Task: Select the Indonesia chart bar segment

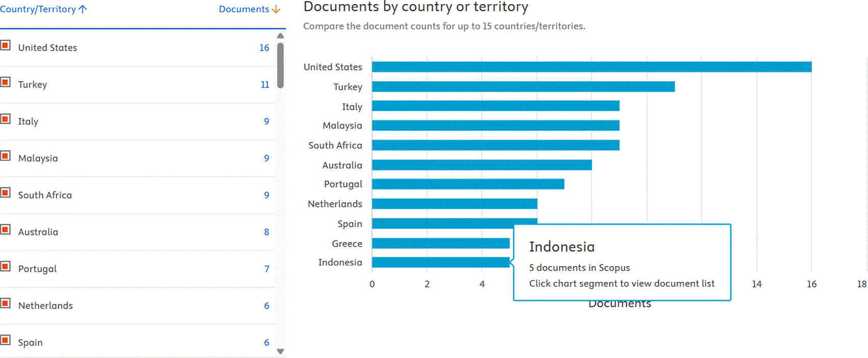Action: (440, 262)
